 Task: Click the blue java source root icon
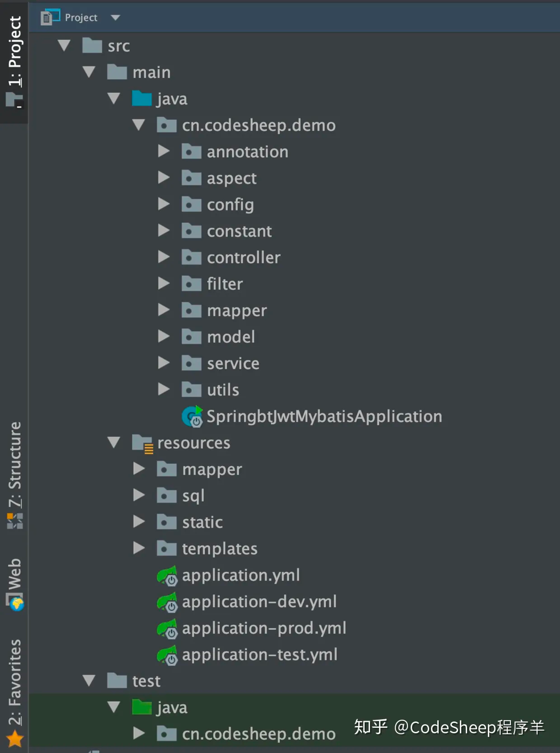[x=142, y=98]
